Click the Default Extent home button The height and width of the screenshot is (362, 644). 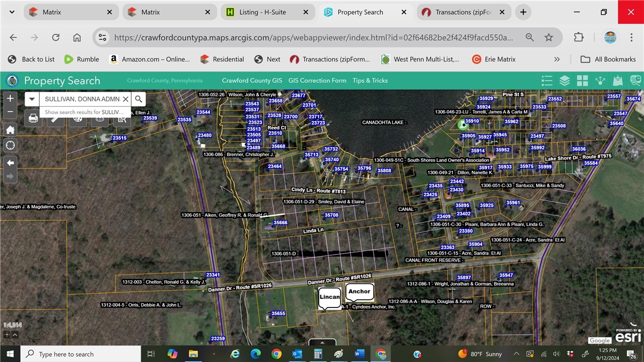[x=10, y=130]
